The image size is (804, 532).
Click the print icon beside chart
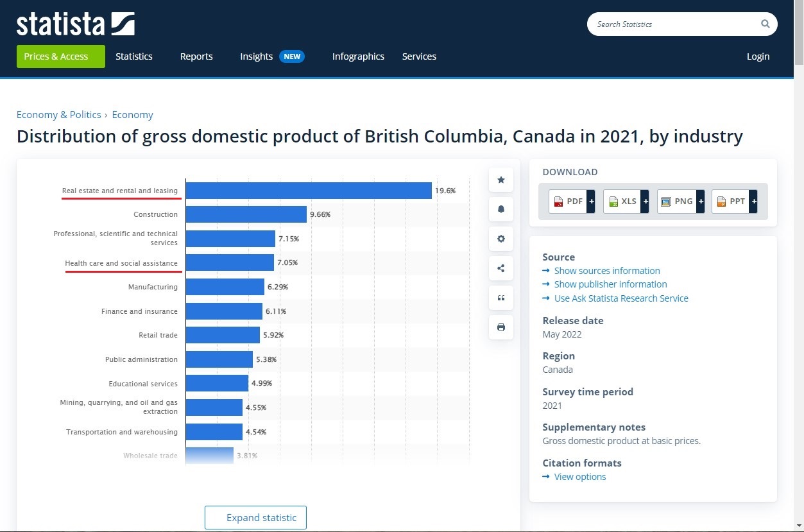point(500,327)
